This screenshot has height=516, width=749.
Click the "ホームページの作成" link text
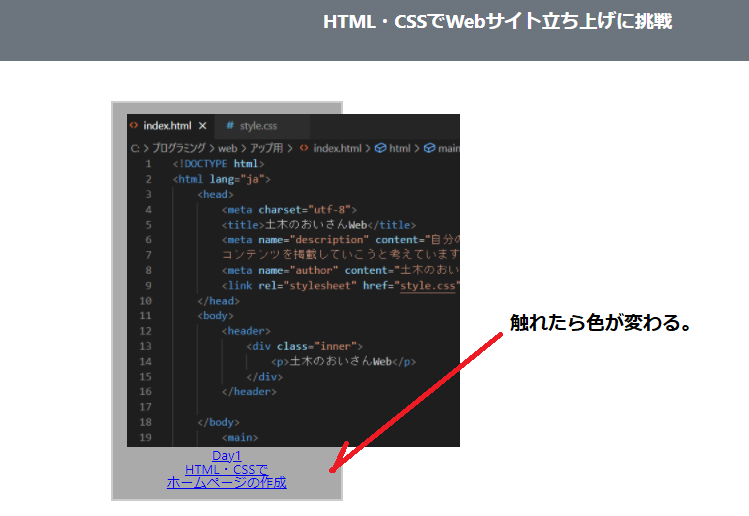coord(226,483)
